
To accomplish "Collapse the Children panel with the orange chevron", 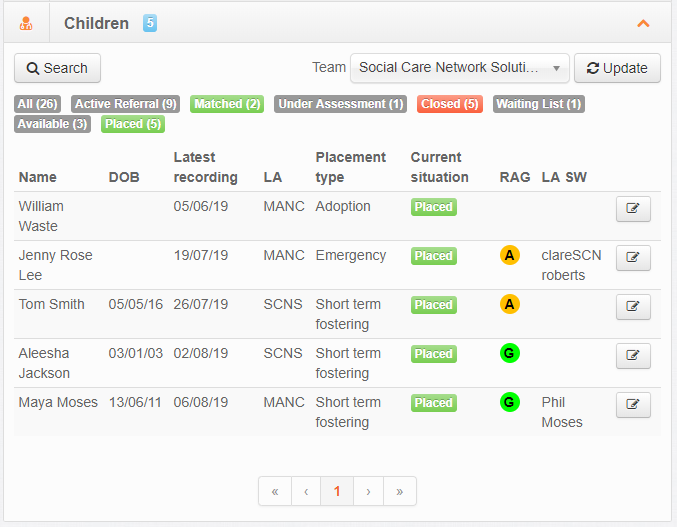I will (x=643, y=23).
